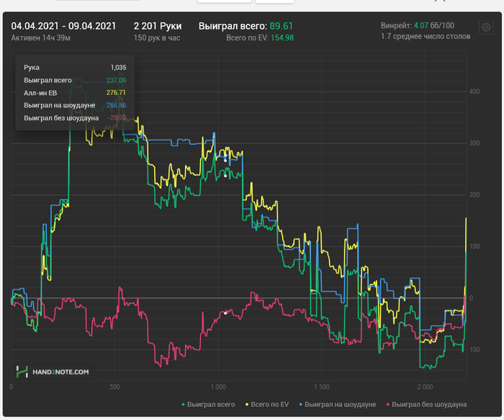
Task: Click the Рука 1,035 row in tooltip
Action: click(75, 67)
